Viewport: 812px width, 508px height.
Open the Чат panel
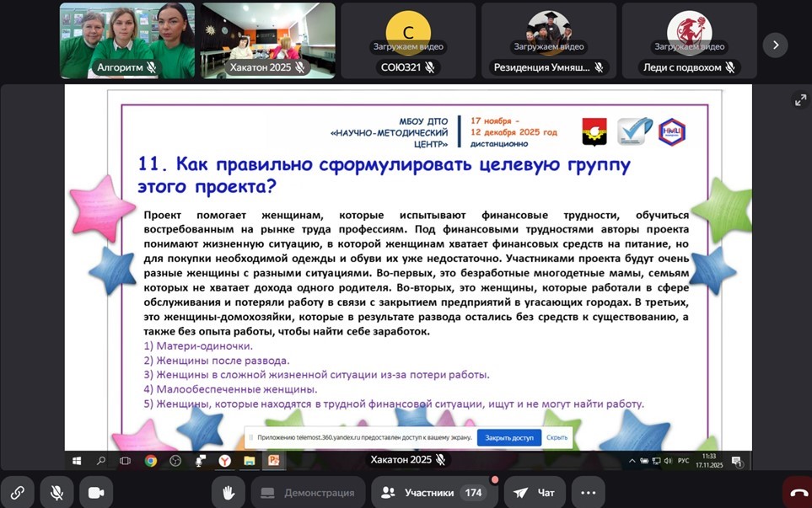point(535,493)
